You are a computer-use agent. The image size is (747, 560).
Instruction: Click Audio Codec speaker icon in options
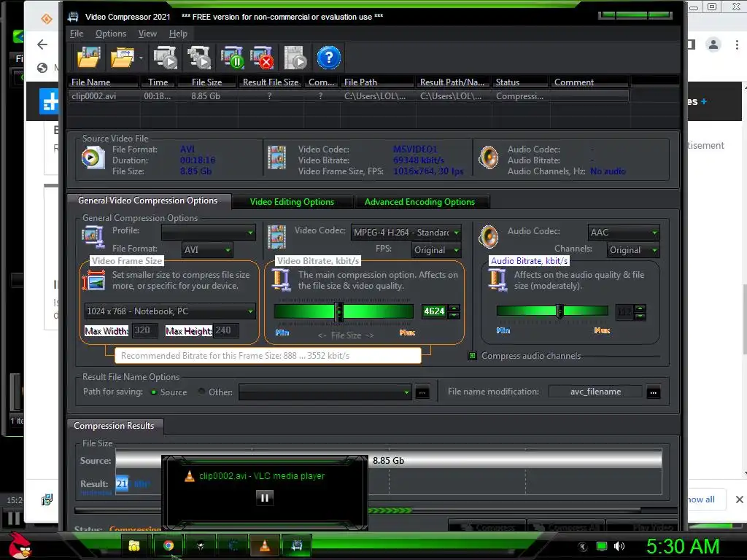[x=488, y=237]
